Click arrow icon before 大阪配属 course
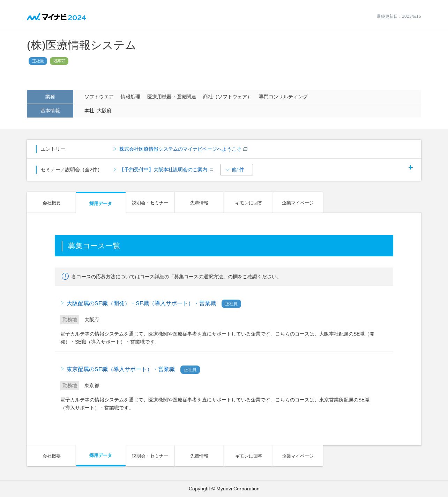This screenshot has width=448, height=497. point(62,303)
